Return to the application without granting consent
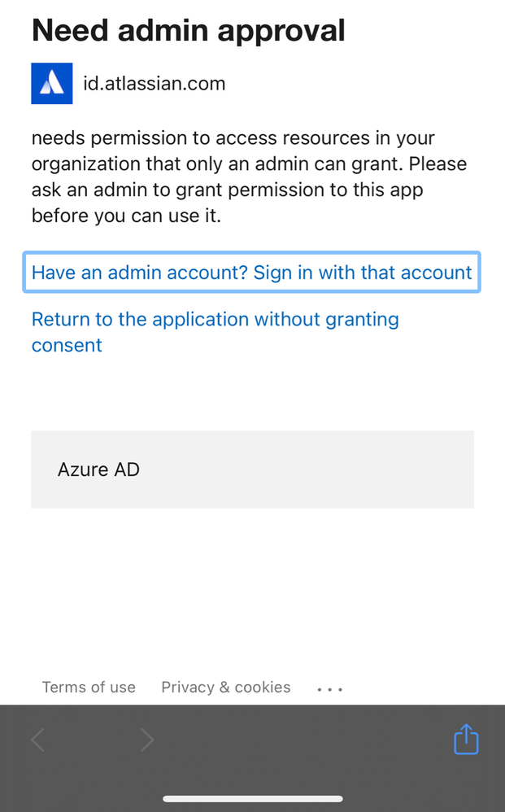505x812 pixels. tap(215, 332)
